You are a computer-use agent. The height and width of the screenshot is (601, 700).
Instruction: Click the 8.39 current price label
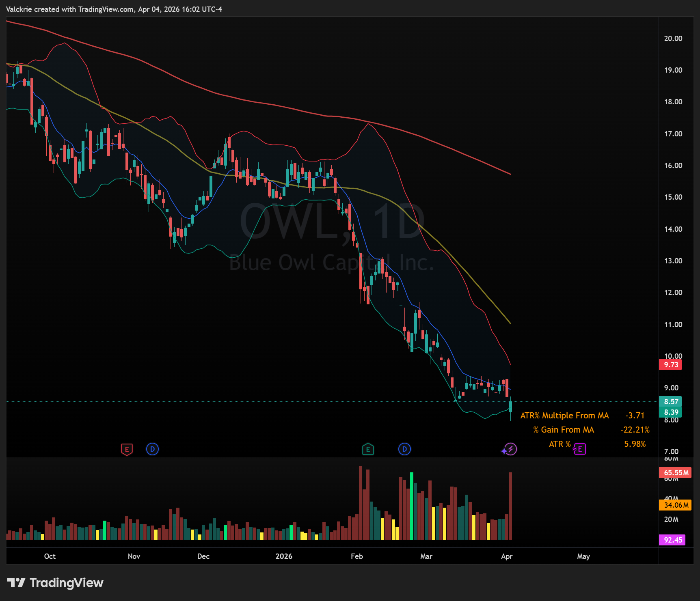pyautogui.click(x=670, y=412)
